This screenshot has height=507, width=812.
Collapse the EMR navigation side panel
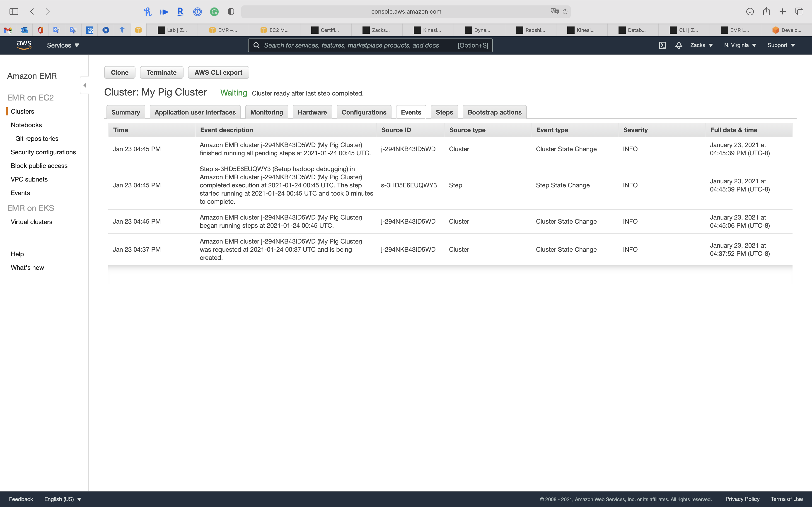[85, 85]
